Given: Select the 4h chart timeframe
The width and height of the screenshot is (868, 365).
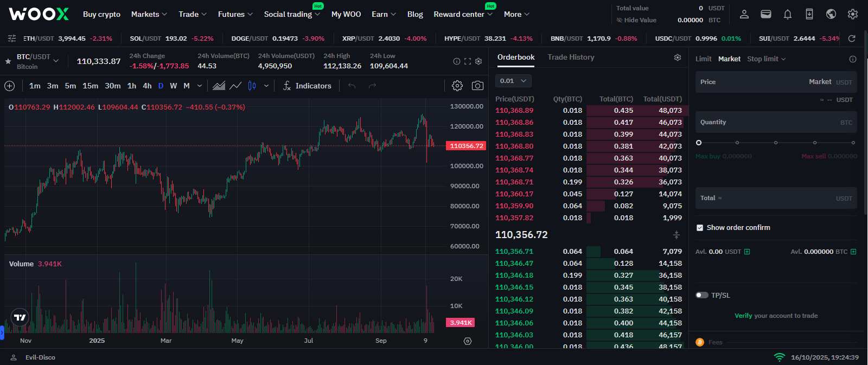Looking at the screenshot, I should 147,86.
